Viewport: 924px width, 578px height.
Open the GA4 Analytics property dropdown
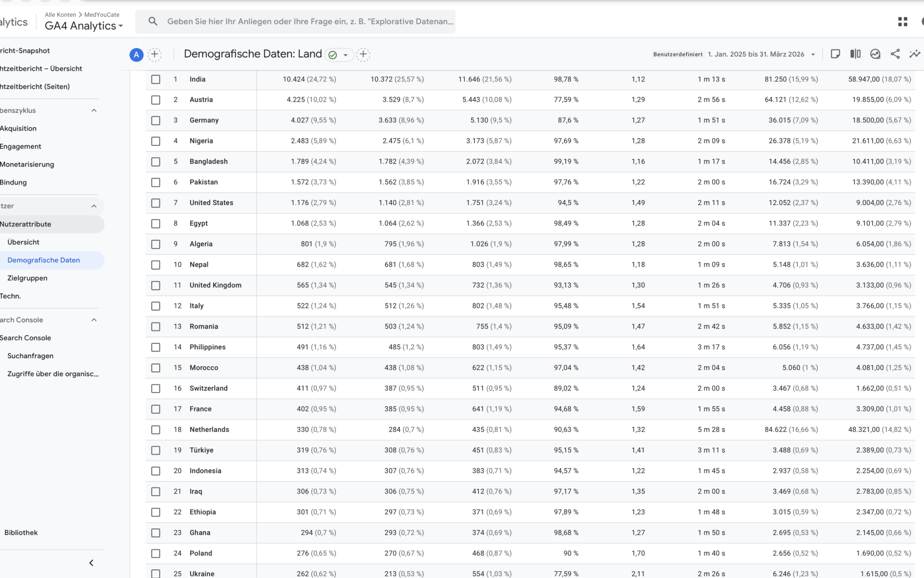[x=84, y=26]
